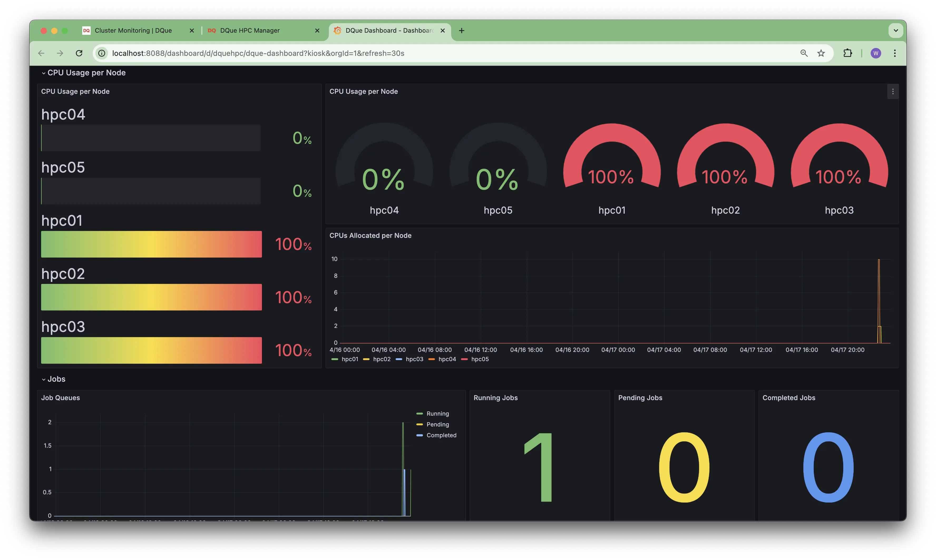The height and width of the screenshot is (560, 936).
Task: Click the bookmark star icon
Action: (821, 53)
